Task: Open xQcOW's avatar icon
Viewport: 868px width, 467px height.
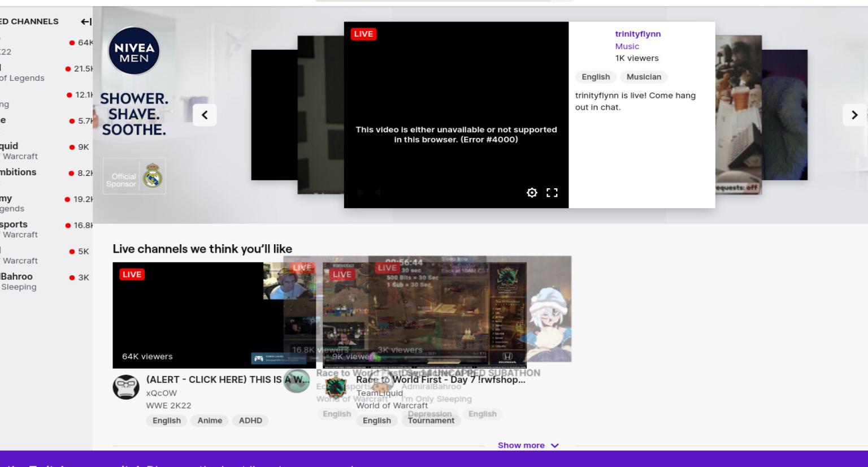Action: click(126, 387)
